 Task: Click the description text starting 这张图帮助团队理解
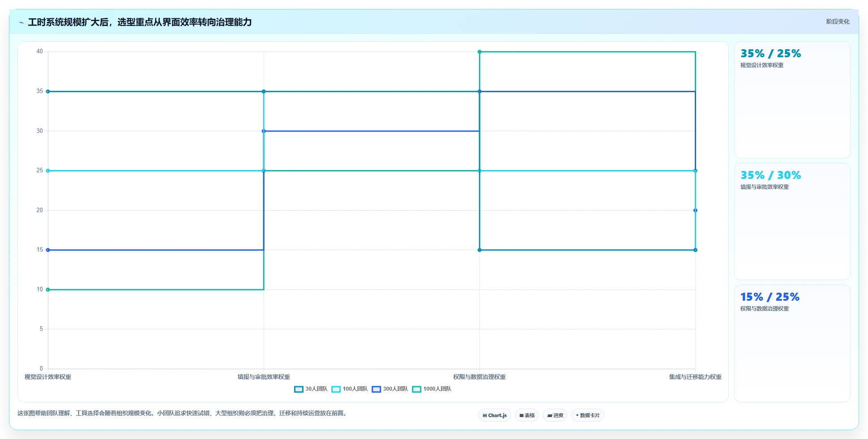183,413
